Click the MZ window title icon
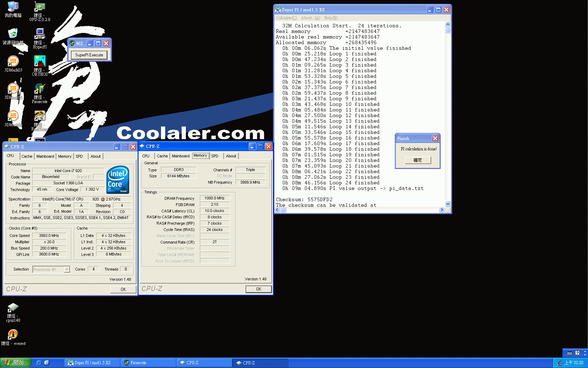The width and height of the screenshot is (588, 368). pos(72,43)
